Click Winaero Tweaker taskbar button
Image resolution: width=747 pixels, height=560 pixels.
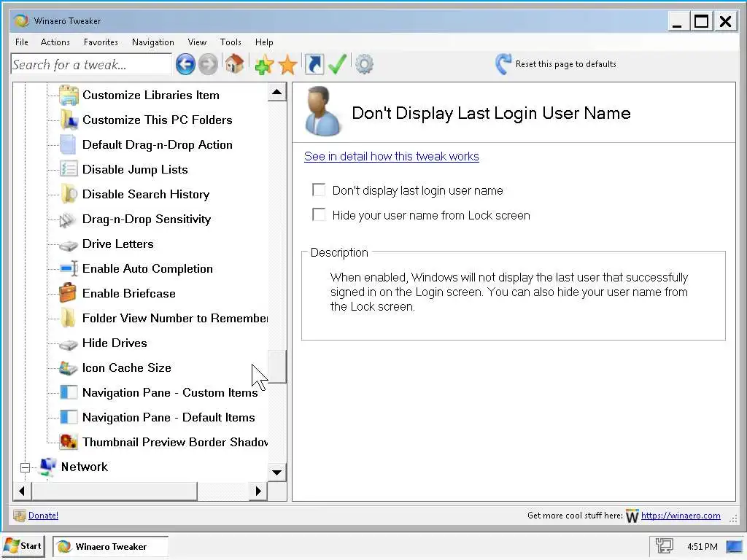coord(111,547)
